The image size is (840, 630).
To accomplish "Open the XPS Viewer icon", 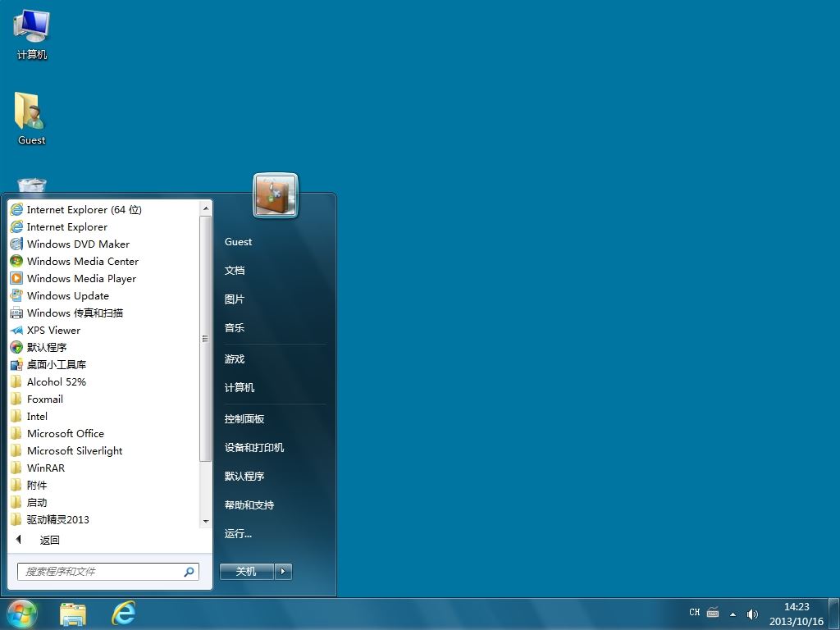I will (16, 330).
